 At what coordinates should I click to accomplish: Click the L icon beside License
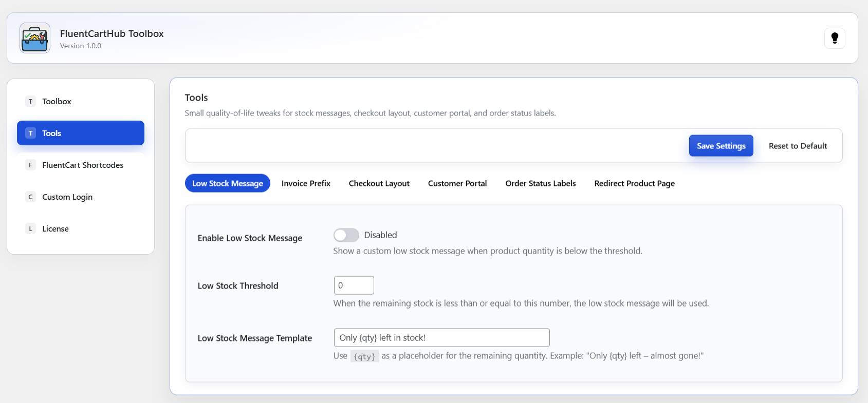click(x=30, y=228)
